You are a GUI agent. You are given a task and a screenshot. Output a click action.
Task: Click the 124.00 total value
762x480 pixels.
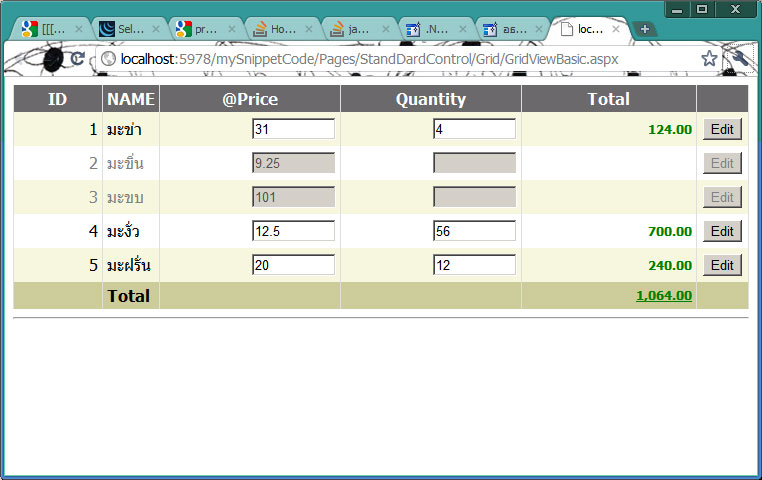[670, 130]
